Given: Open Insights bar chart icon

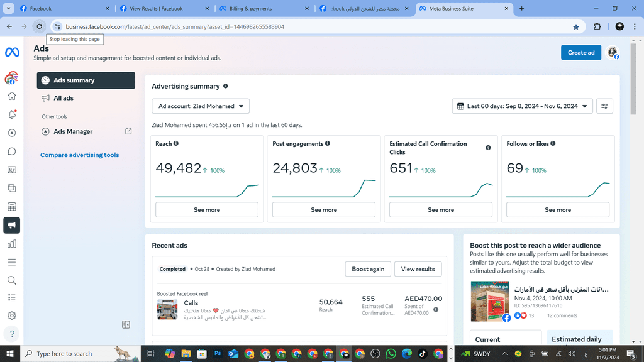Looking at the screenshot, I should pos(11,244).
